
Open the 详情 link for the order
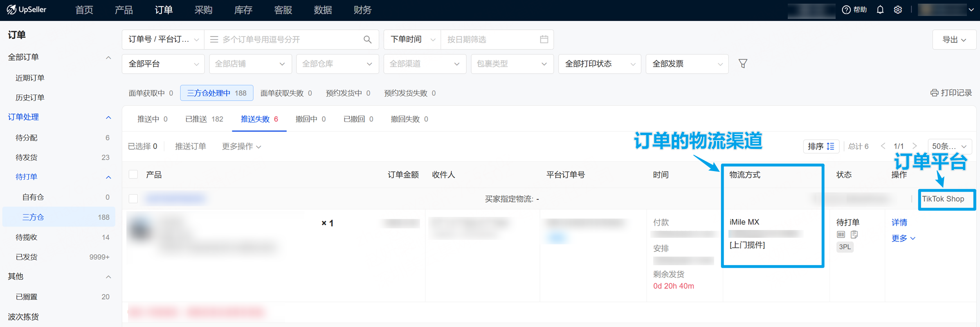coord(899,222)
